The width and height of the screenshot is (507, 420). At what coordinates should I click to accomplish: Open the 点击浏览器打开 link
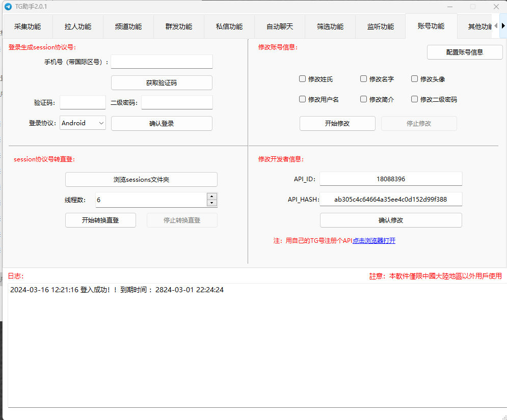click(x=374, y=241)
